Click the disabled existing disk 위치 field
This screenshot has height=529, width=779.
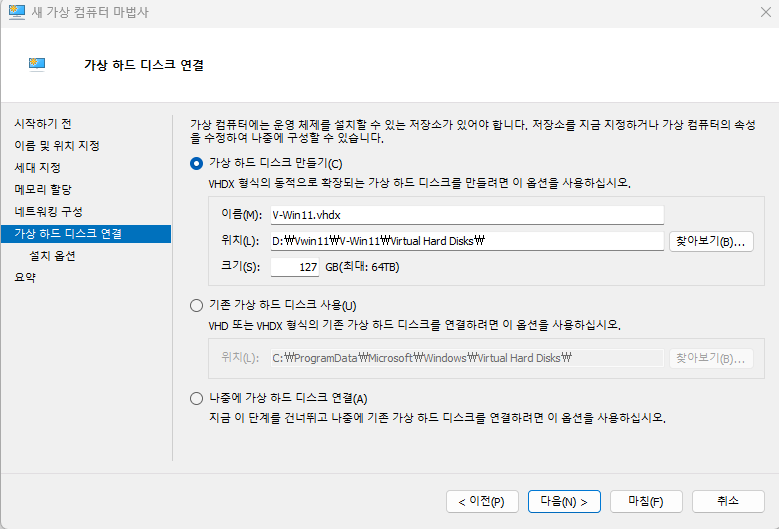[467, 358]
